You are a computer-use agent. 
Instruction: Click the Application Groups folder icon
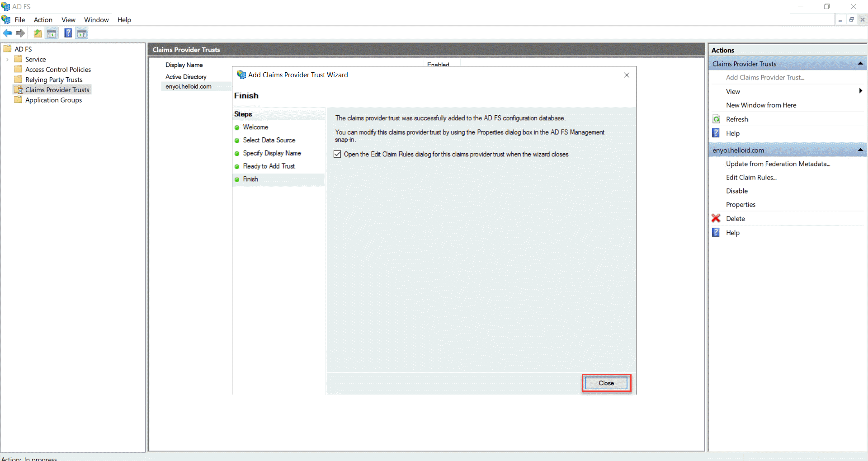click(18, 100)
